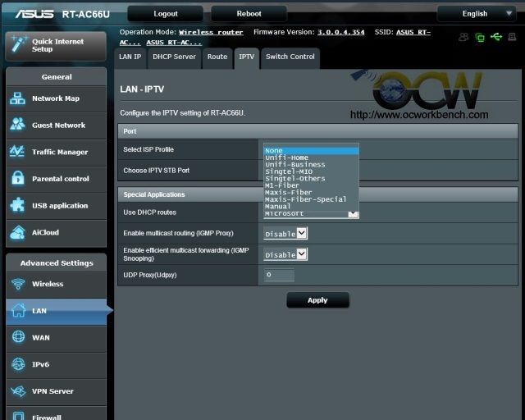The image size is (525, 420).
Task: Click the Network Map icon
Action: pyautogui.click(x=17, y=98)
